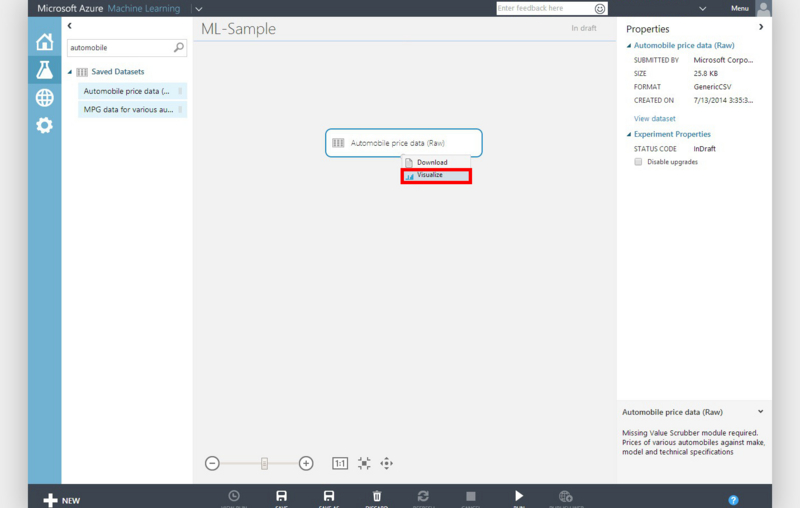Click the Experiment Properties heading

click(x=672, y=134)
